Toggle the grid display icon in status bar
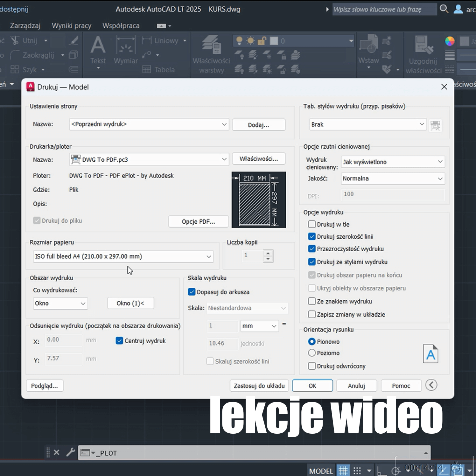This screenshot has width=476, height=476. click(343, 470)
